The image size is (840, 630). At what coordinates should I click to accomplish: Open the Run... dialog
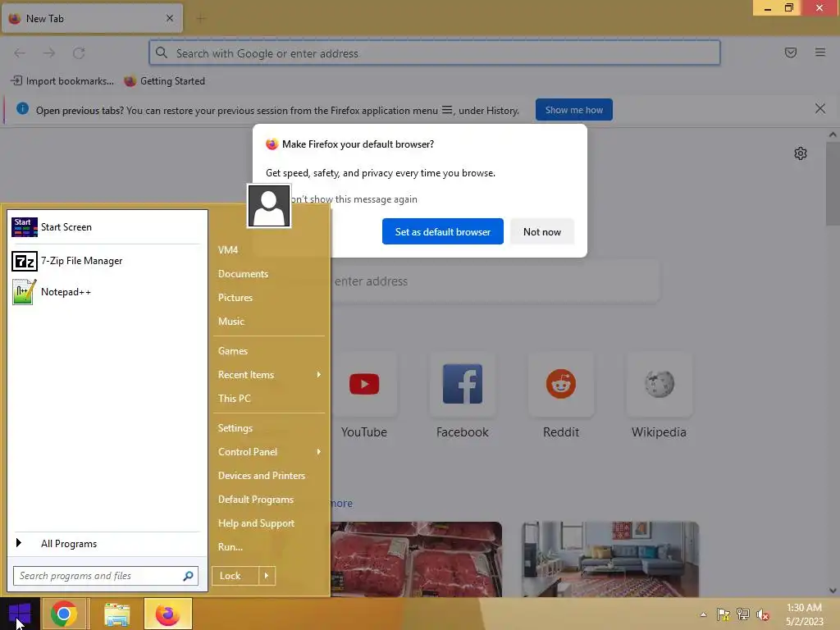(x=231, y=547)
